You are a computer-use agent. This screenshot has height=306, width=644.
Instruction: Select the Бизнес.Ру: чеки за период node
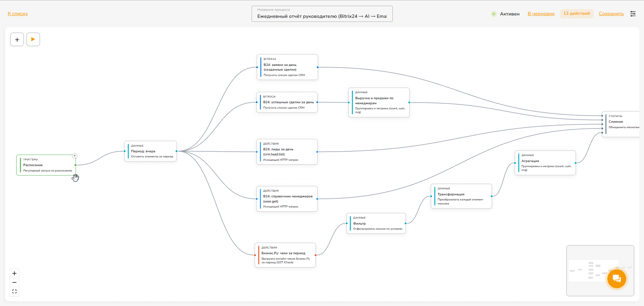tap(285, 255)
